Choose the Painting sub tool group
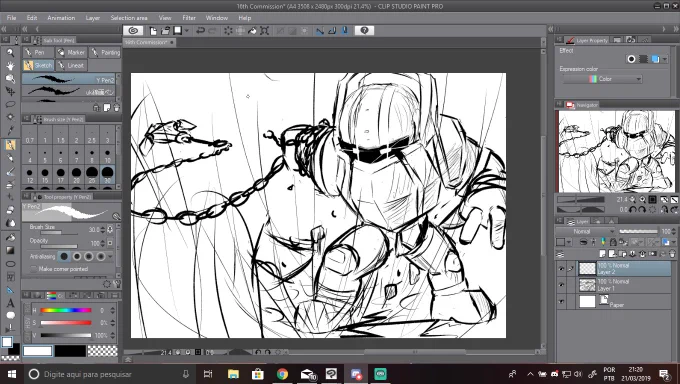 [x=105, y=53]
